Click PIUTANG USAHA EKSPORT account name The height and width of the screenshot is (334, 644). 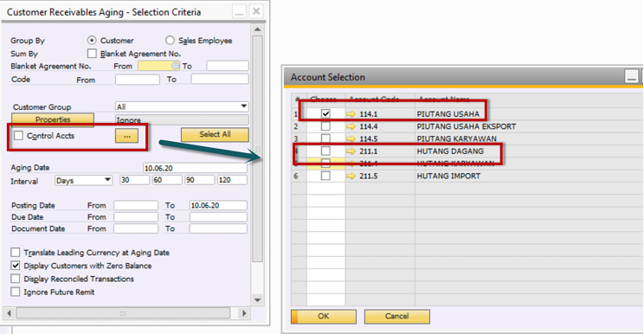tap(467, 126)
